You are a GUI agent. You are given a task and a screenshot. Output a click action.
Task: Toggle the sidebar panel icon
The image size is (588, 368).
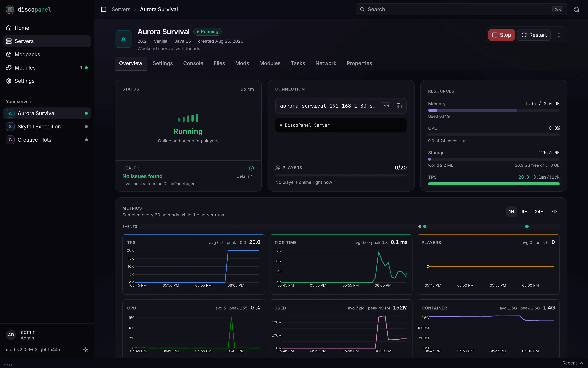point(103,10)
